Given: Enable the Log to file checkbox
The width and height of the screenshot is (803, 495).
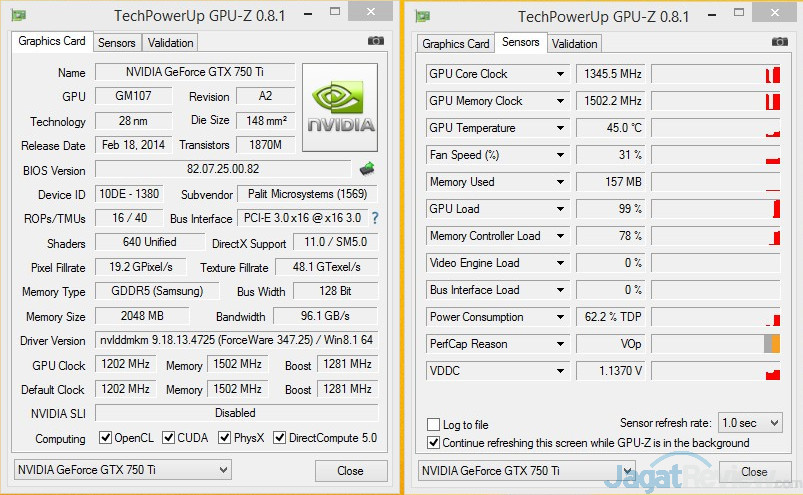Looking at the screenshot, I should [x=434, y=425].
